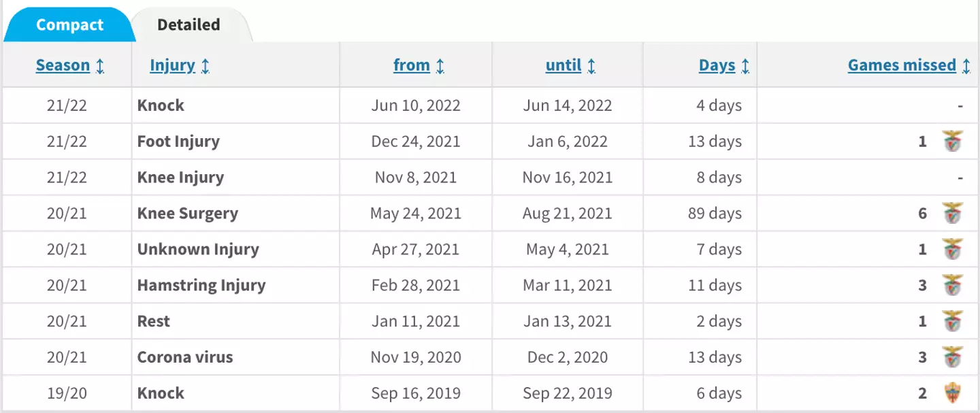This screenshot has width=980, height=413.
Task: Click sort arrows beside Injury header
Action: 206,66
